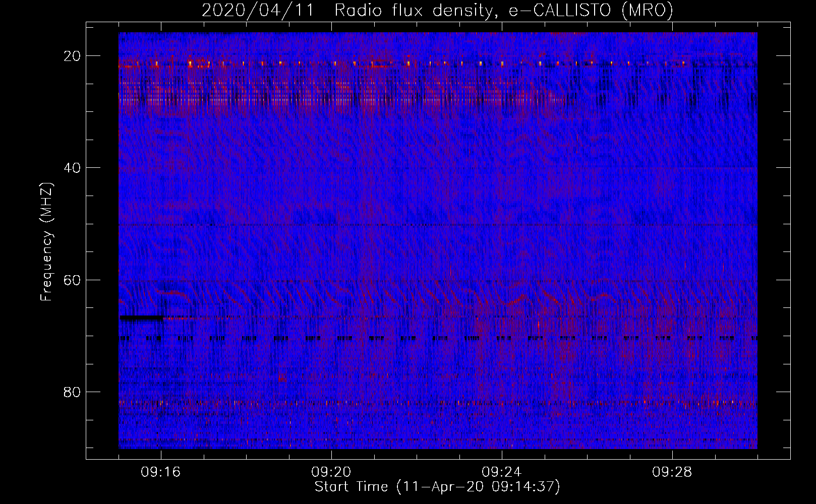Image resolution: width=816 pixels, height=504 pixels.
Task: Click the '09:16' time tick label
Action: (x=161, y=472)
